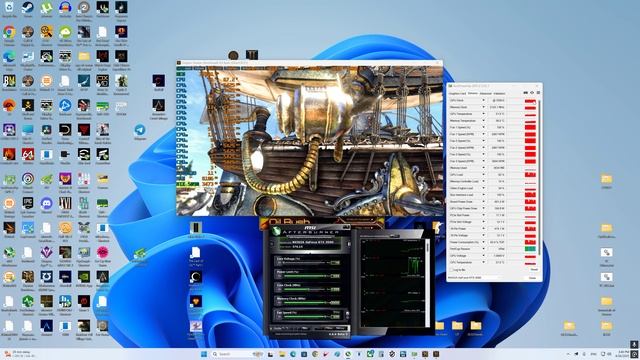The width and height of the screenshot is (640, 360).
Task: Open the Telegram desktop icon
Action: pos(140,131)
